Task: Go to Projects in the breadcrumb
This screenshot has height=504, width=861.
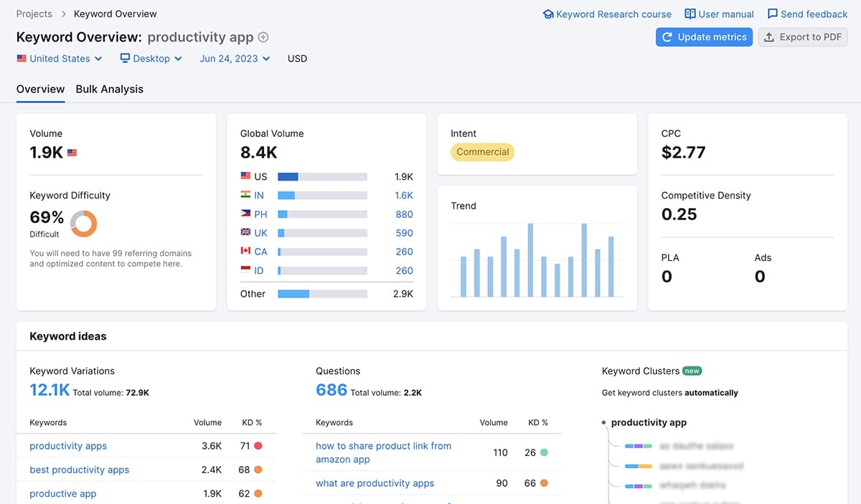Action: [34, 14]
